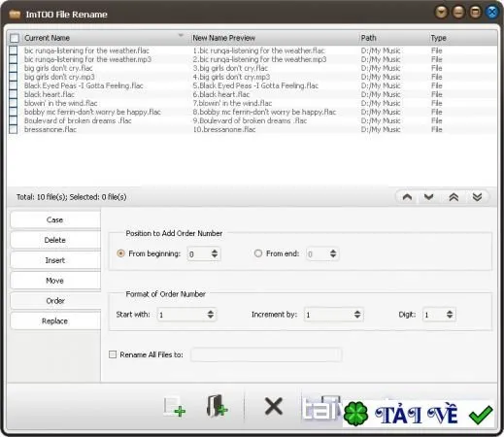Screen dimensions: 504x437
Task: Move selected file to bottom of list
Action: (x=477, y=197)
